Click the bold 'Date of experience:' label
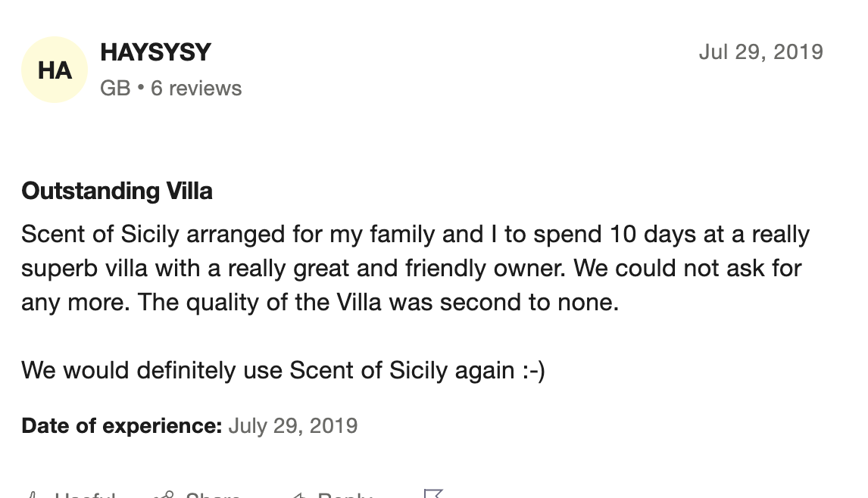 121,425
